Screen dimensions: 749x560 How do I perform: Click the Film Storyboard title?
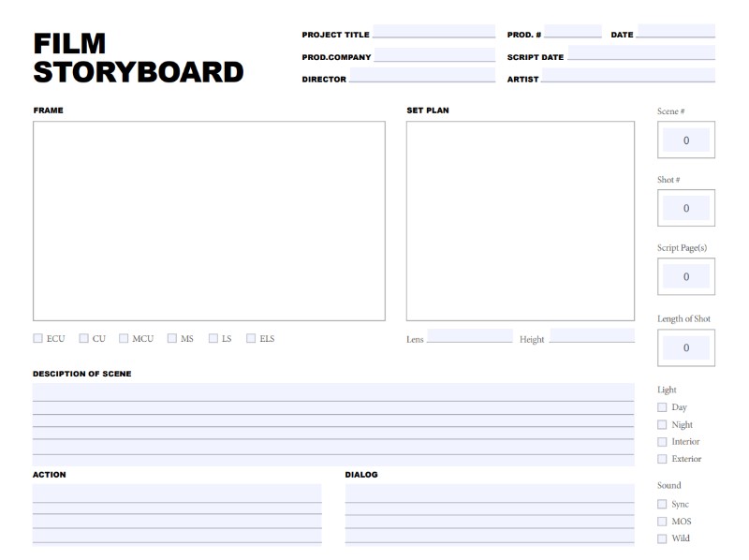139,58
